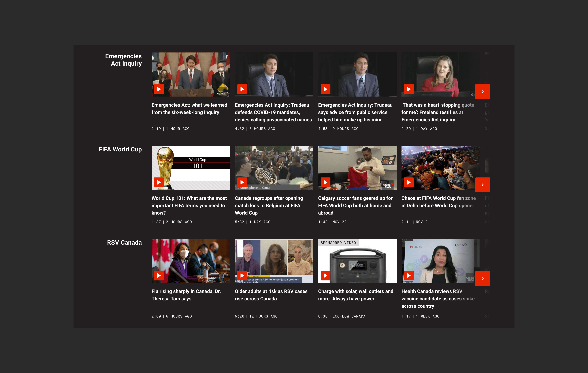Play the Emergencies Act six-week inquiry video
The image size is (588, 373).
pos(159,89)
